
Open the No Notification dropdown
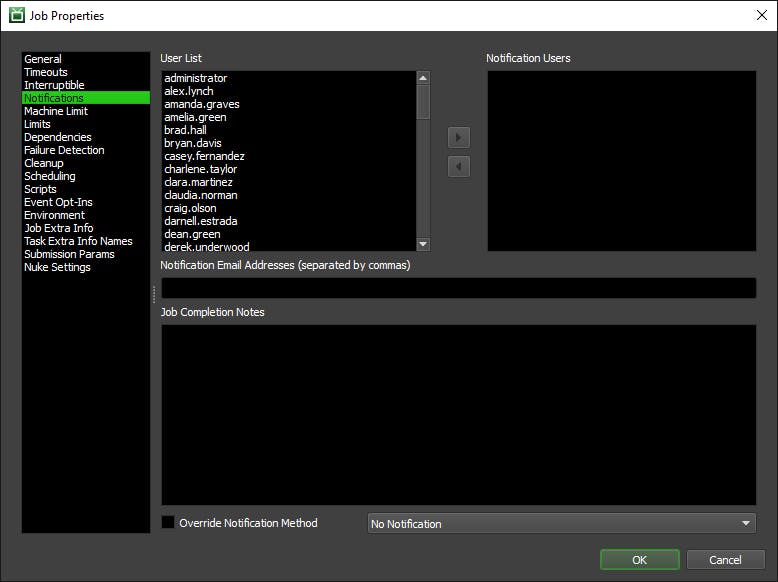point(561,523)
